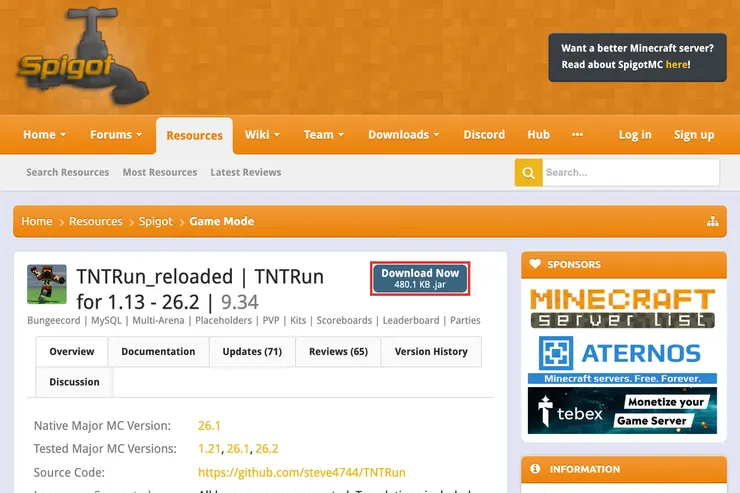This screenshot has width=740, height=493.
Task: Open the three-dots more navigation menu
Action: tap(577, 135)
